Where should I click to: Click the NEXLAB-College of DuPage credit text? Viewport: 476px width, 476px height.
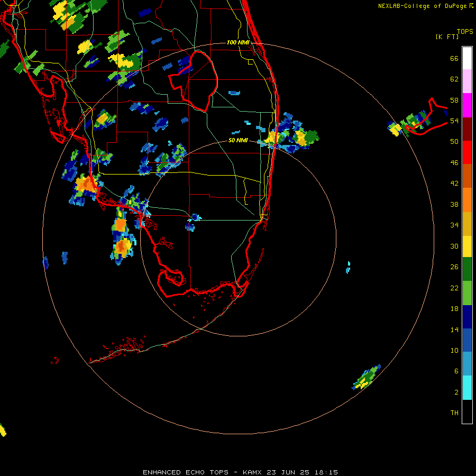[x=426, y=6]
